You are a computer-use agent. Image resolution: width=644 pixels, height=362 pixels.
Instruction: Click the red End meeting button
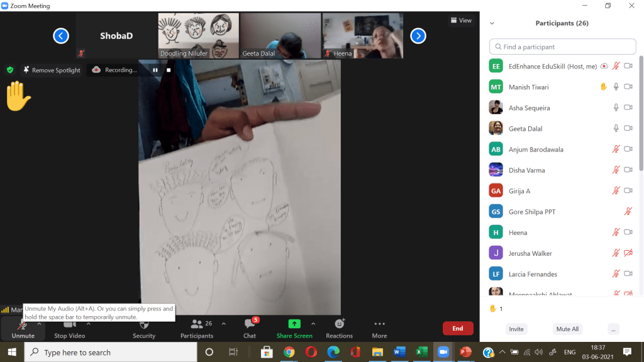pos(458,328)
